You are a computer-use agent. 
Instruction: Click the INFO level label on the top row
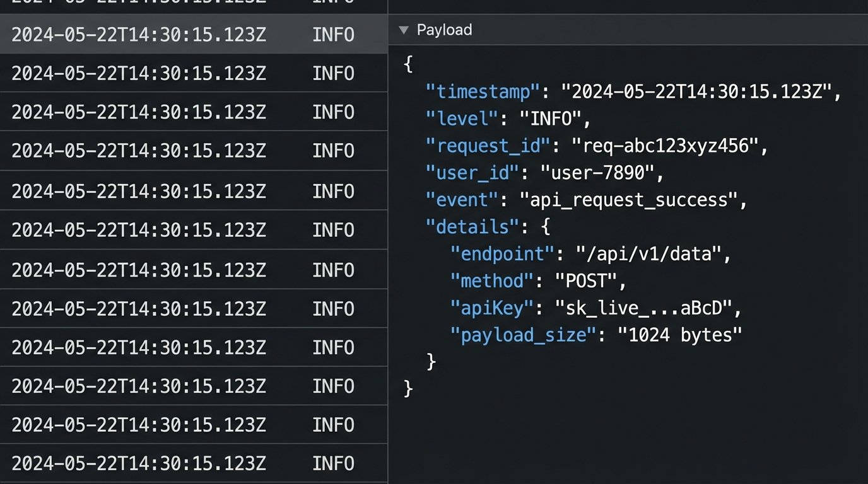[333, 35]
